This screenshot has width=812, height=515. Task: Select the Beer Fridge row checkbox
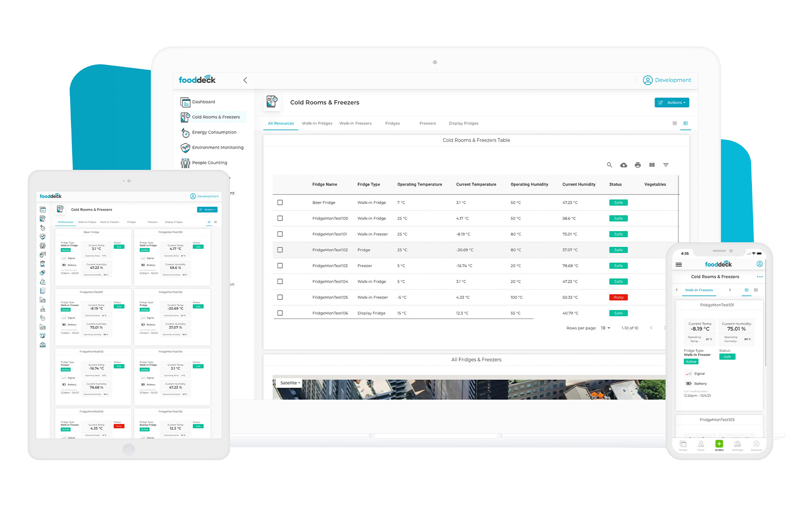280,203
